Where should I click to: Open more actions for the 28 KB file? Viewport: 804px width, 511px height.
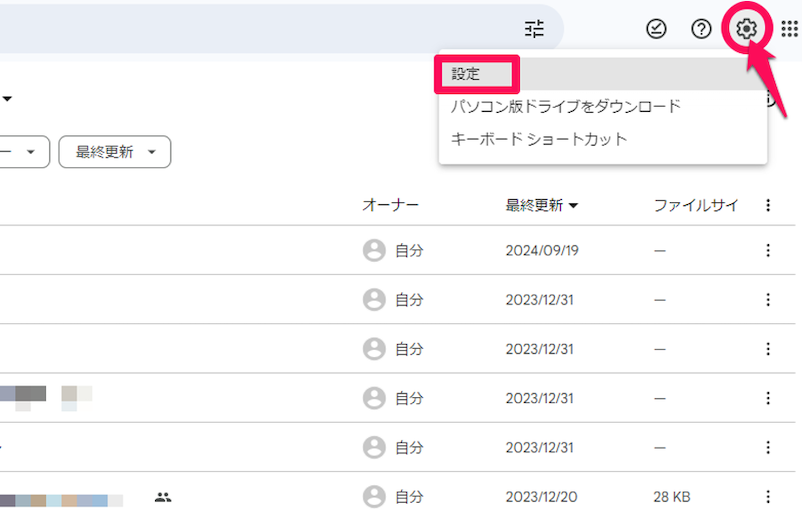[768, 496]
